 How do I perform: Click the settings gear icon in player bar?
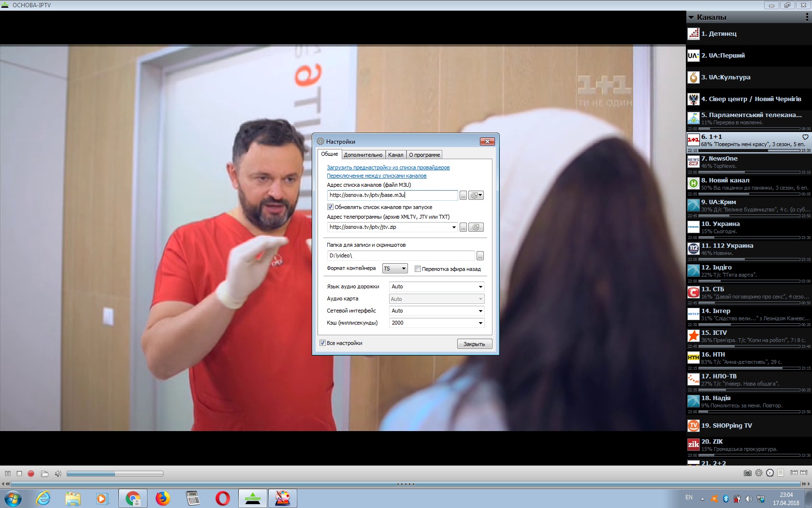click(759, 473)
